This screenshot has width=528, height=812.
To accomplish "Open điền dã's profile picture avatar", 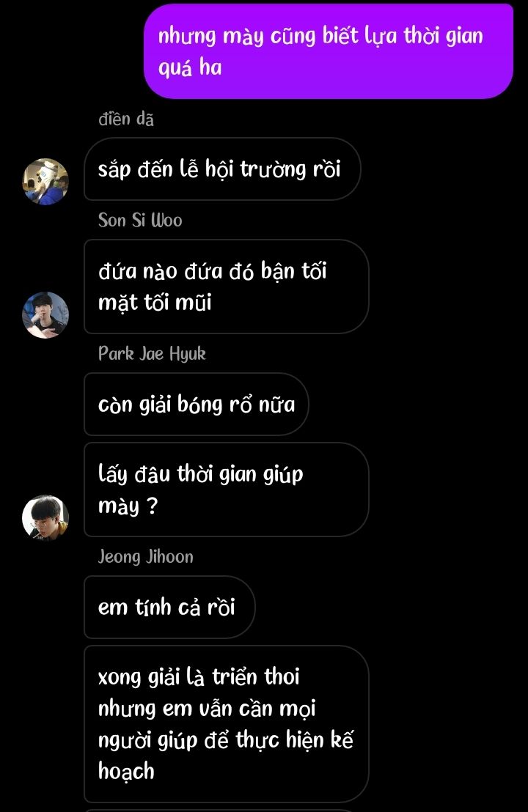I will pyautogui.click(x=45, y=182).
